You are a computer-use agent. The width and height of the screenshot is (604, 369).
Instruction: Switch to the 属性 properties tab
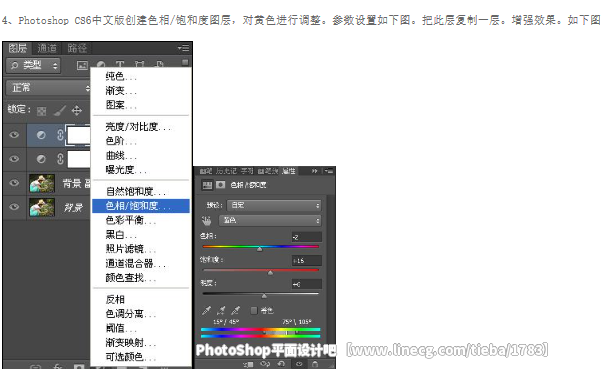(289, 171)
